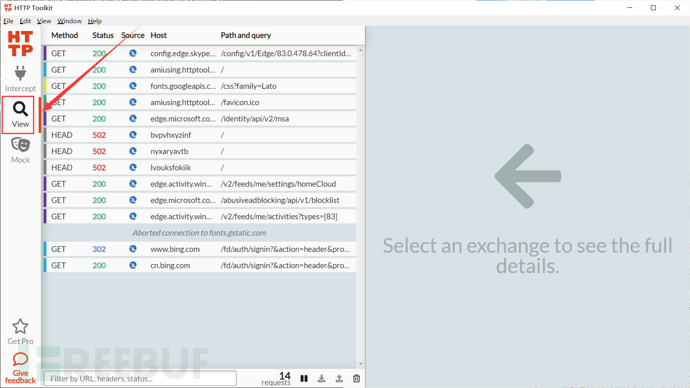Select /v2/feeds/me/activities?types request path
The height and width of the screenshot is (388, 690).
(x=279, y=216)
